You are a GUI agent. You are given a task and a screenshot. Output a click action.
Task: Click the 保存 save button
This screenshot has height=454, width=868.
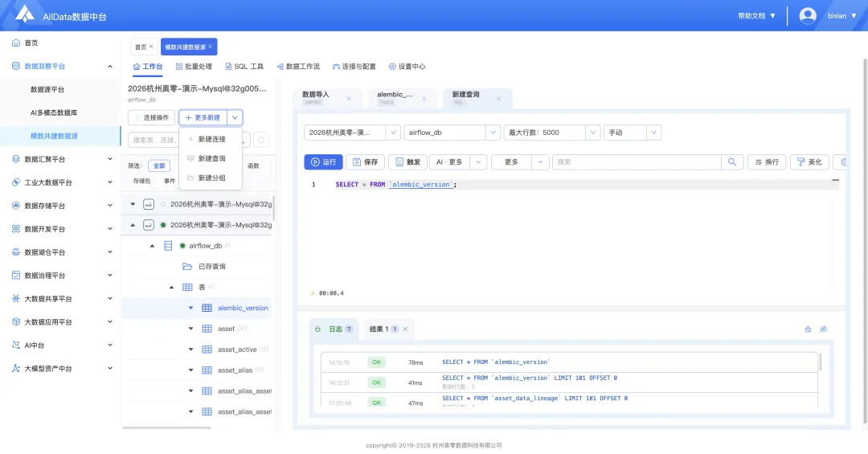click(366, 162)
